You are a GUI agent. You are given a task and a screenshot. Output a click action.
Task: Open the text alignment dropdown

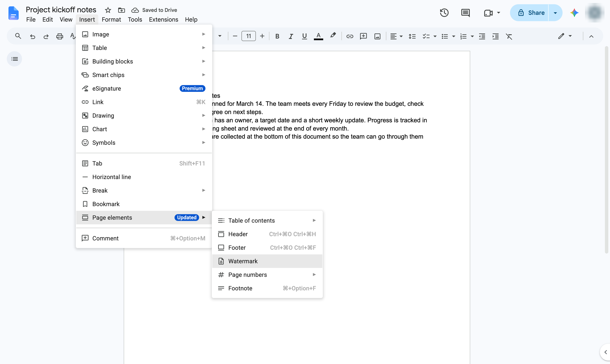pyautogui.click(x=396, y=36)
